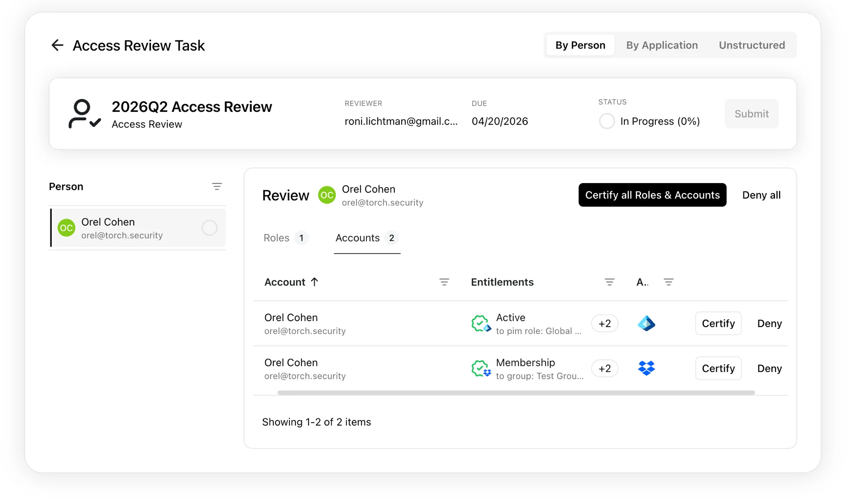Click the Azure application icon in first row
868x499 pixels.
coord(646,324)
